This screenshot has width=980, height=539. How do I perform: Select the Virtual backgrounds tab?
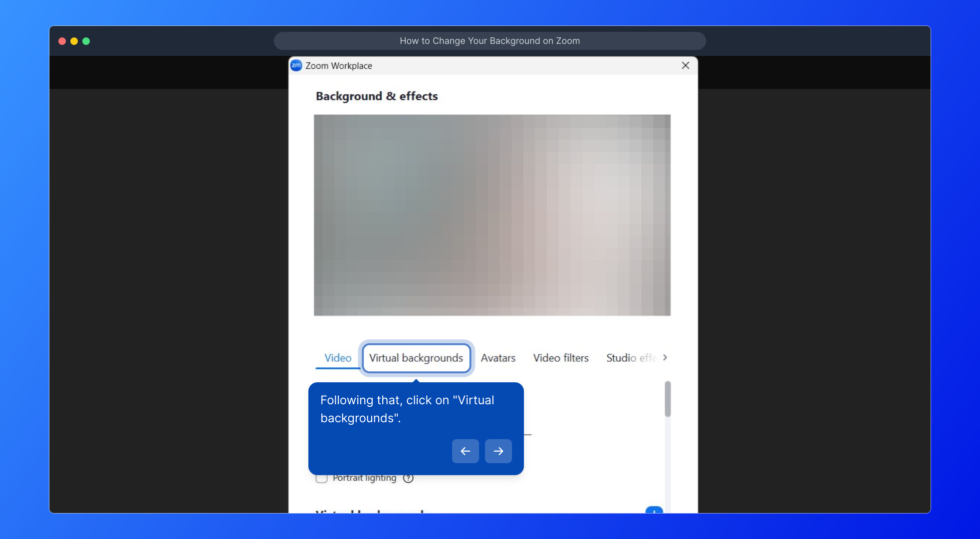pos(416,358)
